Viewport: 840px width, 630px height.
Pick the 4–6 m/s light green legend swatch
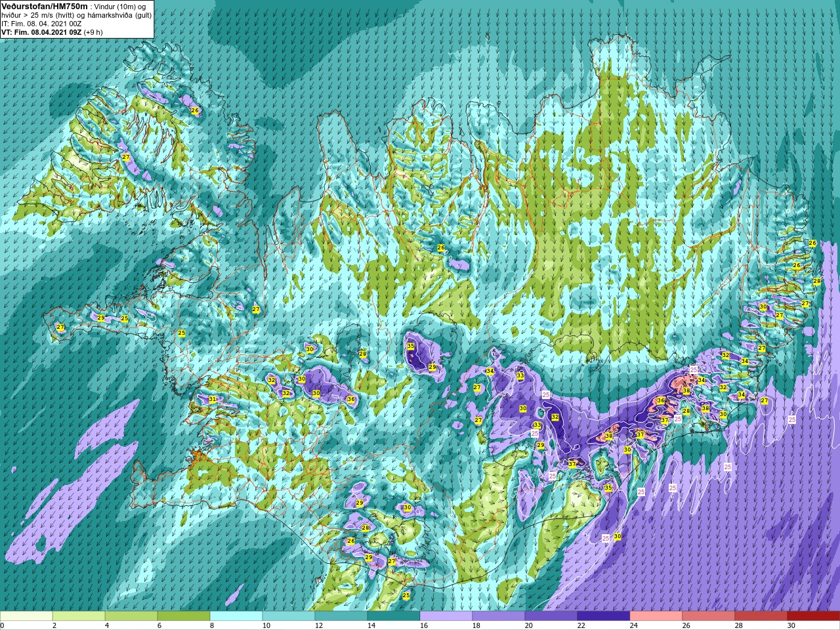[131, 616]
